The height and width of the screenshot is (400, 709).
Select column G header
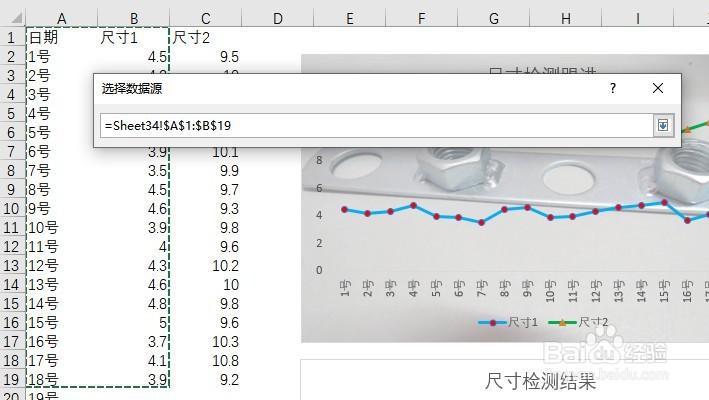[493, 18]
